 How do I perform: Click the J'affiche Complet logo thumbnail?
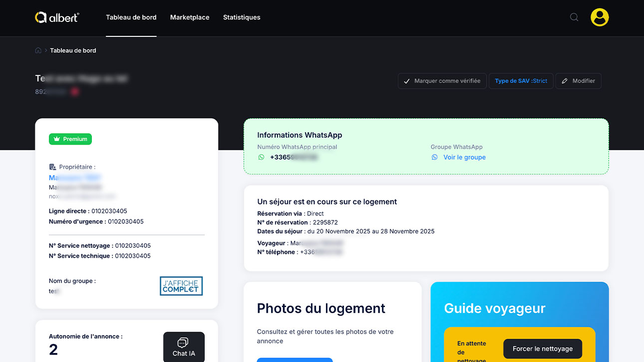tap(181, 286)
